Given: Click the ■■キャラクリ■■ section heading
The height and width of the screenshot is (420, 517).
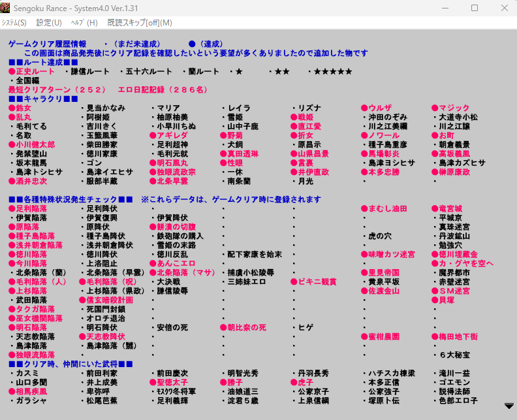Looking at the screenshot, I should pos(43,99).
